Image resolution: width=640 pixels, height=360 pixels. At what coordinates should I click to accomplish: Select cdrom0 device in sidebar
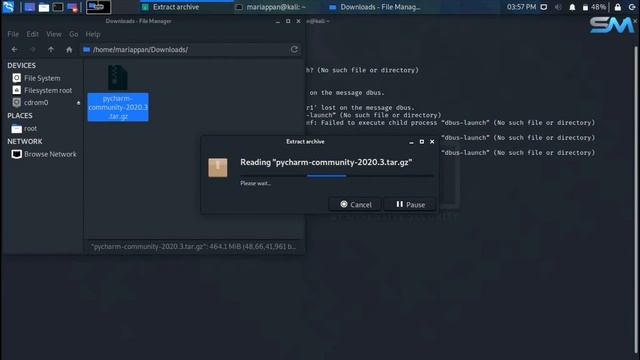pyautogui.click(x=36, y=102)
